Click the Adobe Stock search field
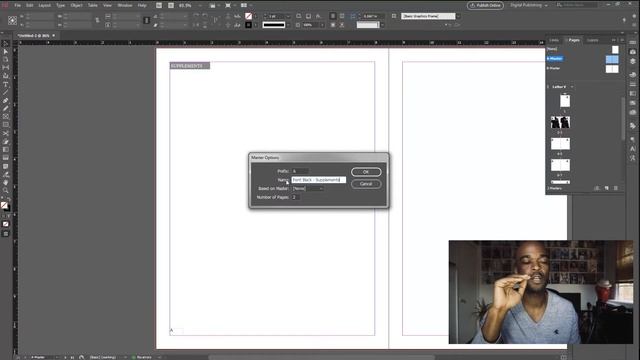The width and height of the screenshot is (640, 360). [x=578, y=5]
